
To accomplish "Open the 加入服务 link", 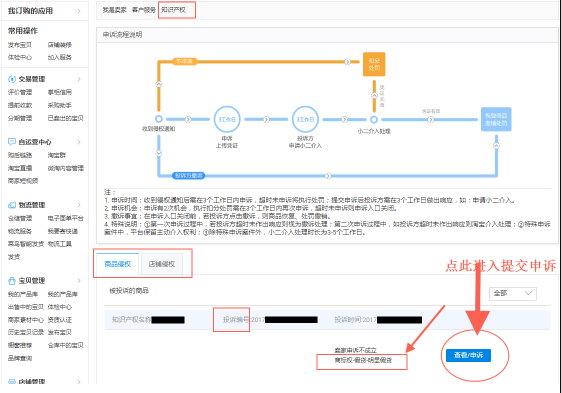I will click(x=60, y=57).
